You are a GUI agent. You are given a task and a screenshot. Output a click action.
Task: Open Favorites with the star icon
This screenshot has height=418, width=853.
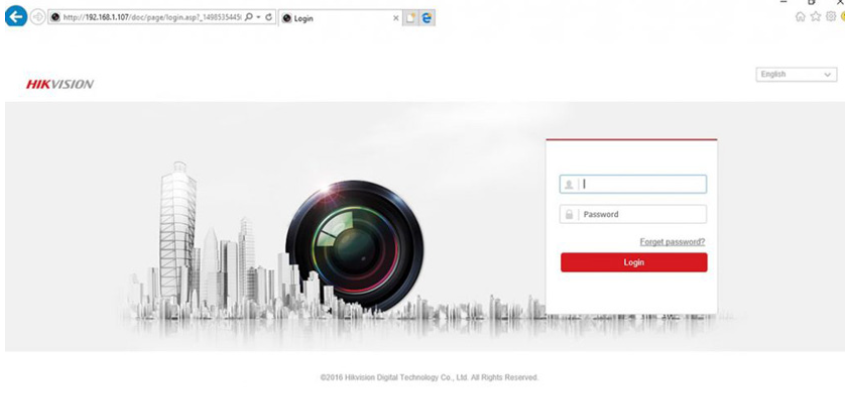click(x=815, y=17)
